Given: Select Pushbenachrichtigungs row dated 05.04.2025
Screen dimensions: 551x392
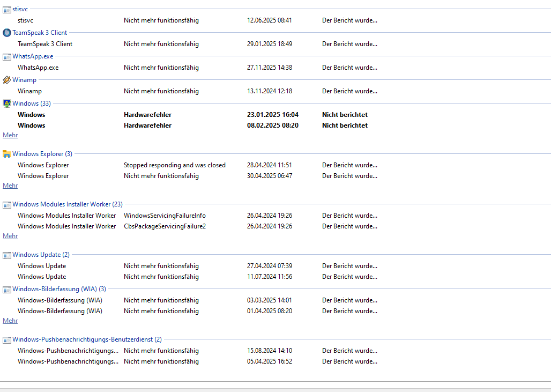Looking at the screenshot, I should [197, 361].
